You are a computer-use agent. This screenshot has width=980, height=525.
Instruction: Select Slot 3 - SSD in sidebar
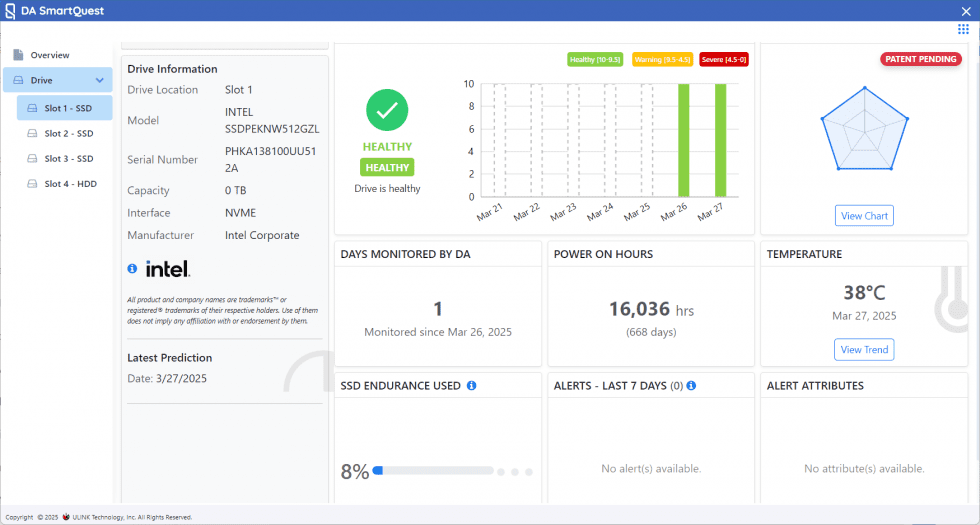(x=68, y=159)
